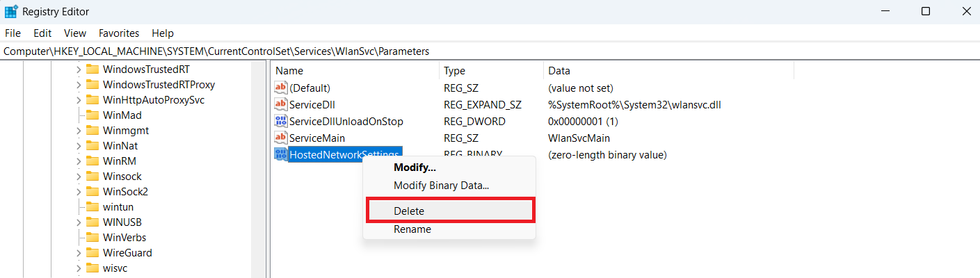Select the wintun key label
The height and width of the screenshot is (278, 980).
point(118,207)
